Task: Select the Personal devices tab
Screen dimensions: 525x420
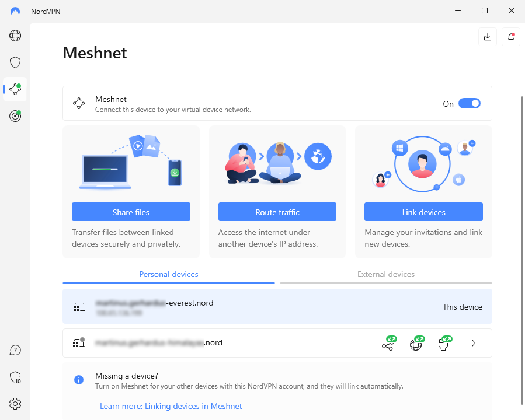Action: tap(169, 274)
